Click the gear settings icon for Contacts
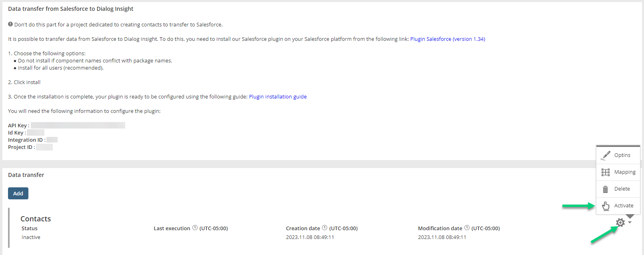 620,223
